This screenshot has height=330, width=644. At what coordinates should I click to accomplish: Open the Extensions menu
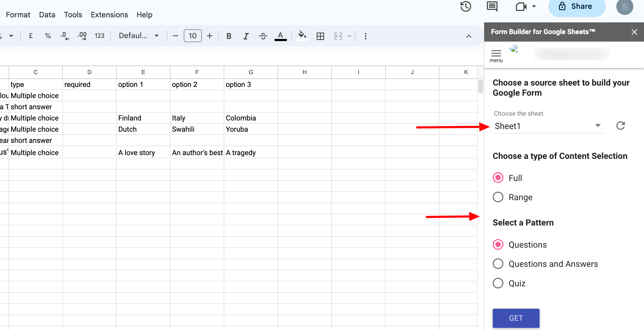click(x=109, y=15)
